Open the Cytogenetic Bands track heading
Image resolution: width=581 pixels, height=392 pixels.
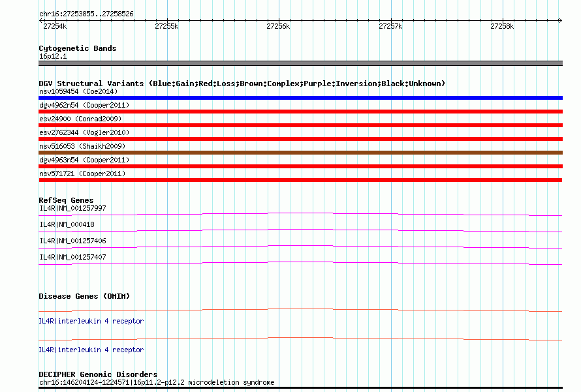78,48
